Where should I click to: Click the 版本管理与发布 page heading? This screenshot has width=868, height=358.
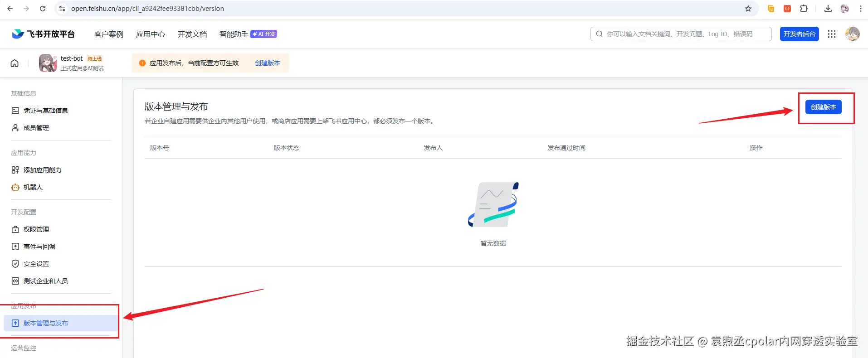[176, 106]
